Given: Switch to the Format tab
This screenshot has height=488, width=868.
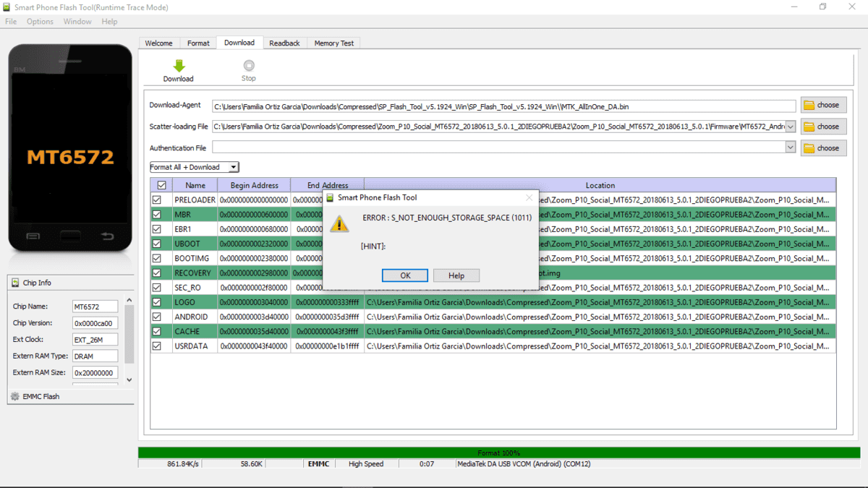Looking at the screenshot, I should click(x=198, y=43).
